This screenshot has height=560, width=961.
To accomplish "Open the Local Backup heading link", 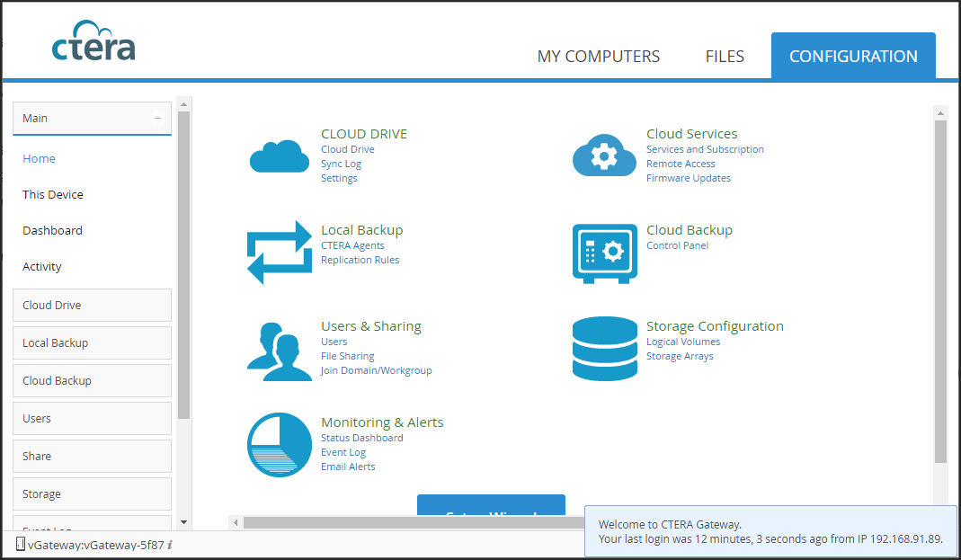I will [x=362, y=230].
